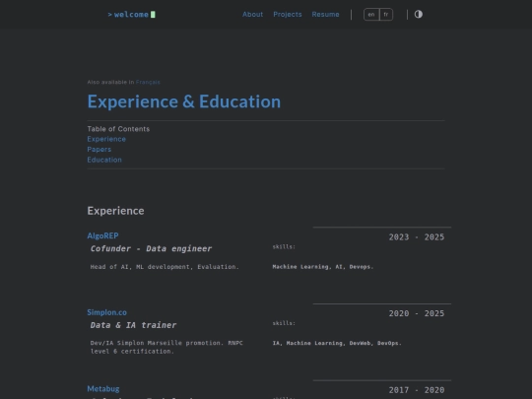This screenshot has height=399, width=532.
Task: Click Head of AI, ML development description
Action: pyautogui.click(x=165, y=267)
